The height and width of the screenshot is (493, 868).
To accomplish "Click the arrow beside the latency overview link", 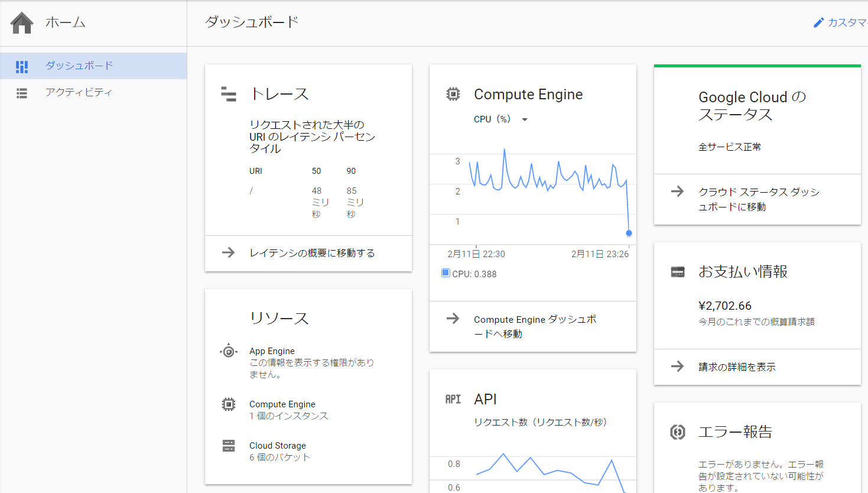I will coord(228,252).
